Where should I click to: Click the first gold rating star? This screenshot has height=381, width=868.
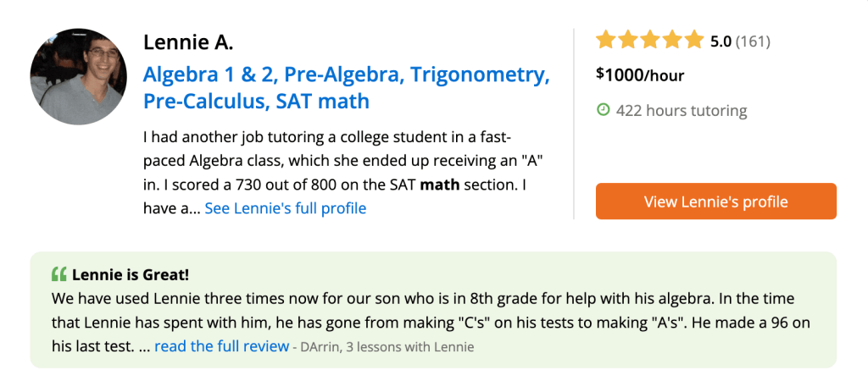click(x=607, y=40)
